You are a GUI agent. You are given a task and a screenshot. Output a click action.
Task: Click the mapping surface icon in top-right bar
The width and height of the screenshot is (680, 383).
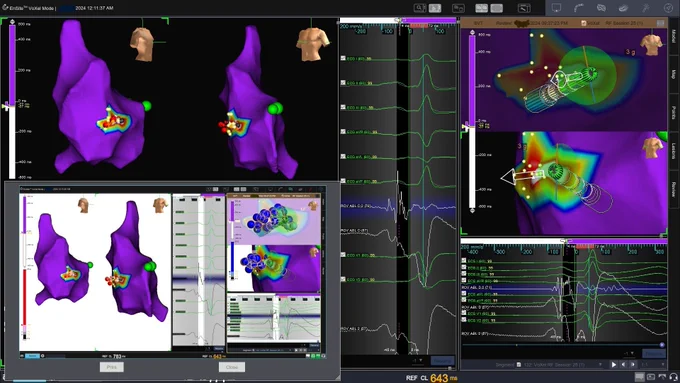tap(623, 8)
